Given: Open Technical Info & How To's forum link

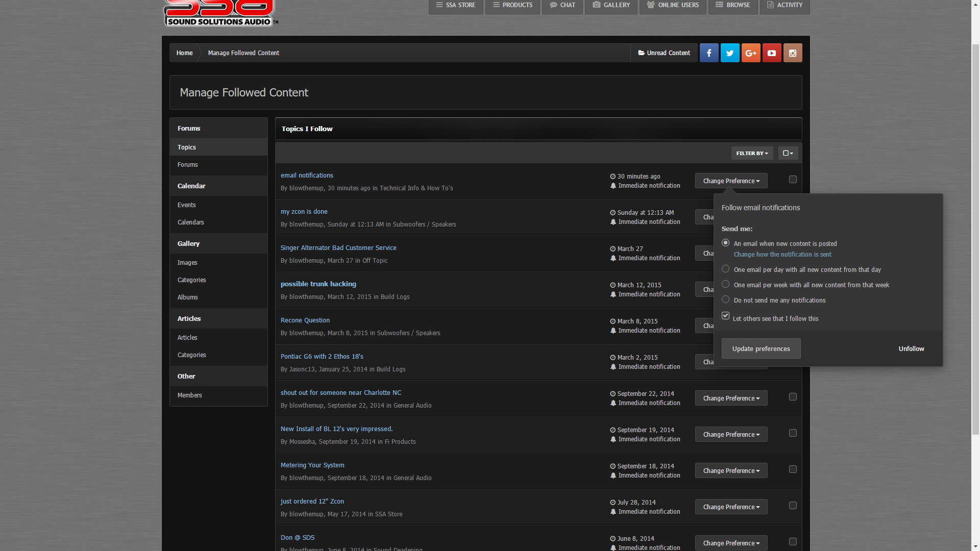Looking at the screenshot, I should pyautogui.click(x=416, y=188).
